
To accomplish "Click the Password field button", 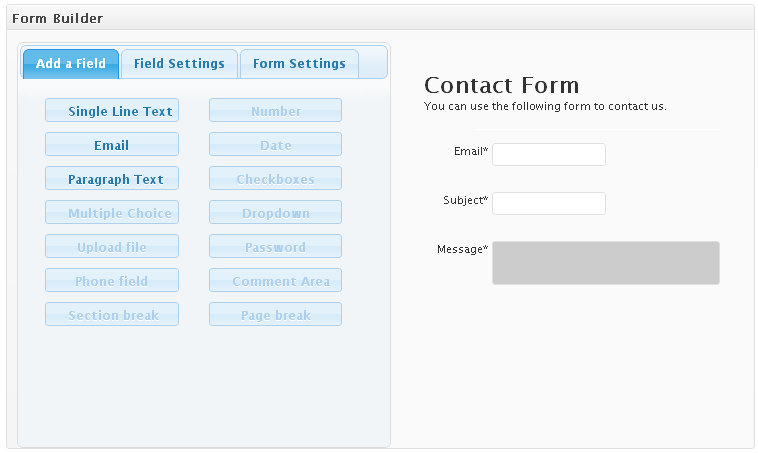I will click(275, 247).
